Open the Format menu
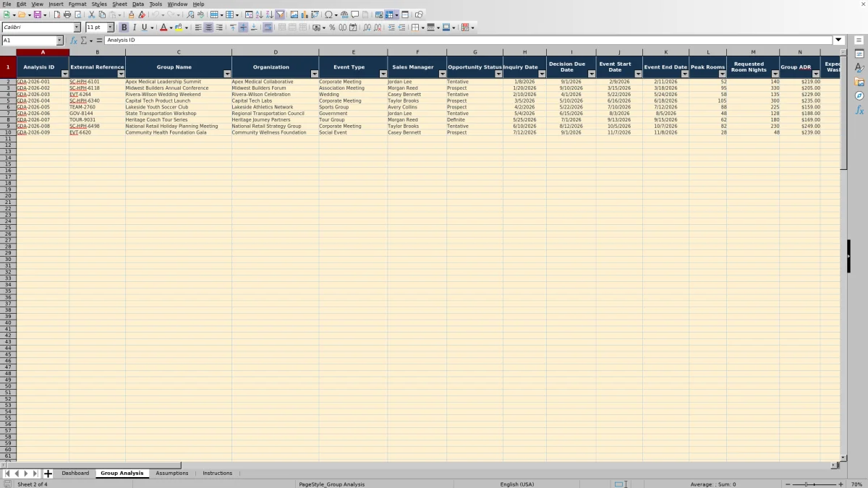Screen dimensions: 868x488 (x=77, y=4)
